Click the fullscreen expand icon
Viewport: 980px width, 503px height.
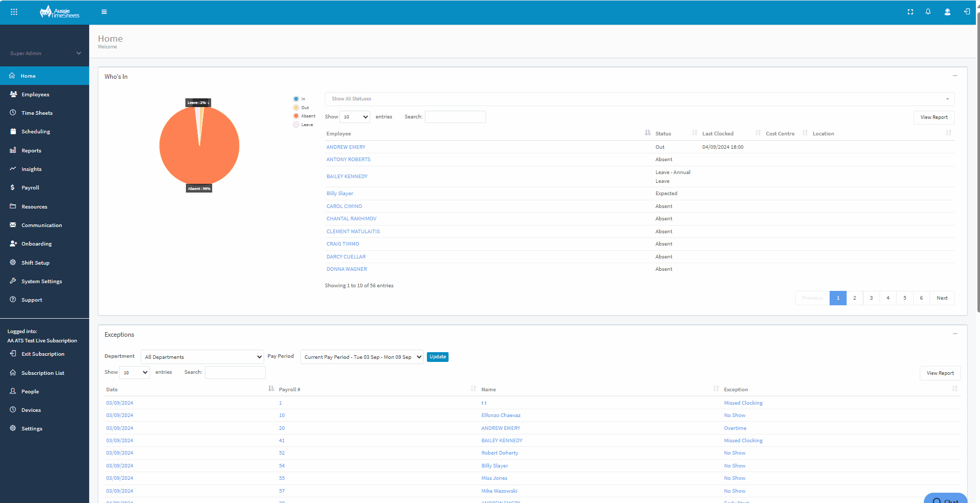click(x=910, y=11)
